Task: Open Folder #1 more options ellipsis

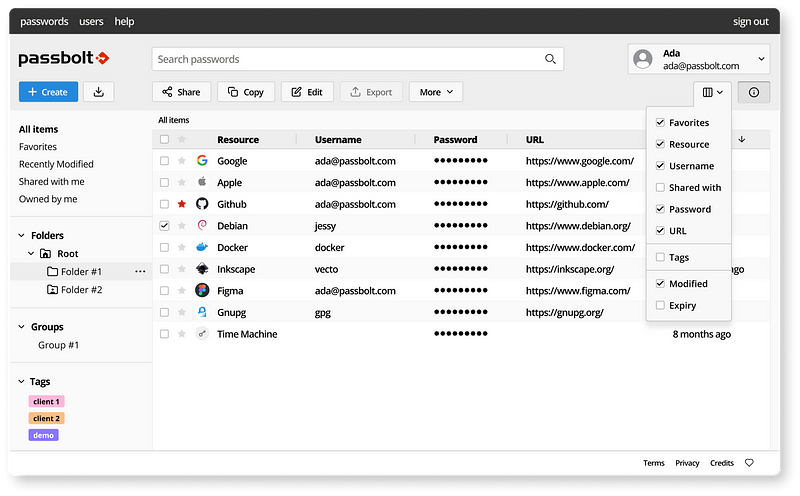Action: click(140, 271)
